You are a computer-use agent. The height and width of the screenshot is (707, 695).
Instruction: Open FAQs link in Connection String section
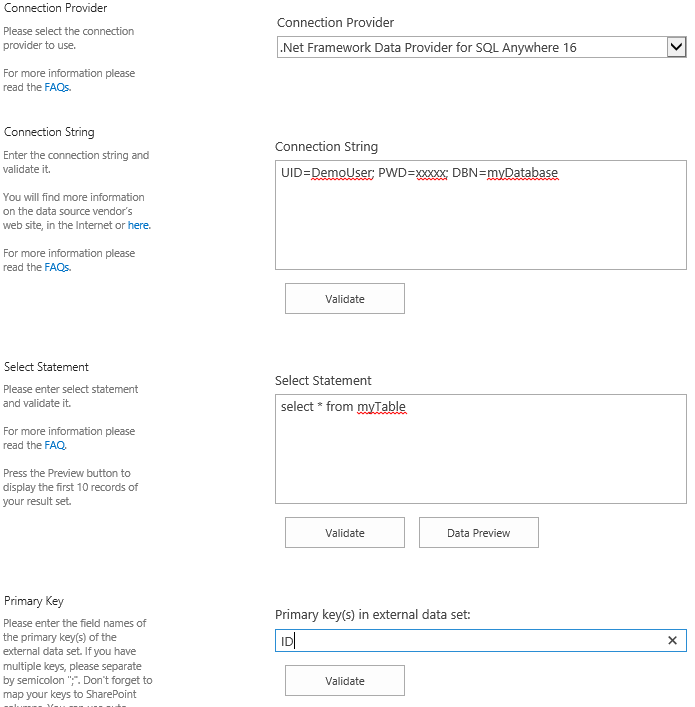pos(57,267)
